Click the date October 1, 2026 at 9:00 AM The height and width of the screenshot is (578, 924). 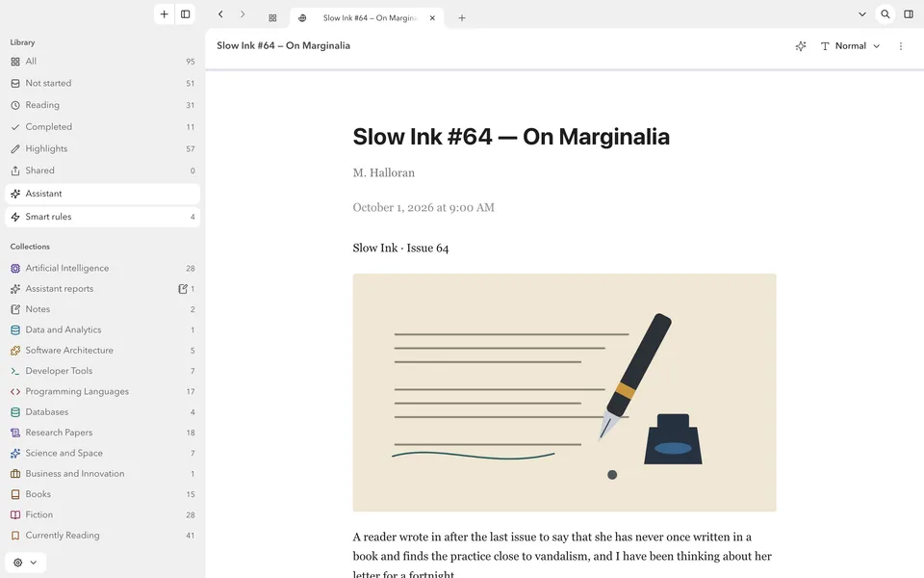[423, 208]
